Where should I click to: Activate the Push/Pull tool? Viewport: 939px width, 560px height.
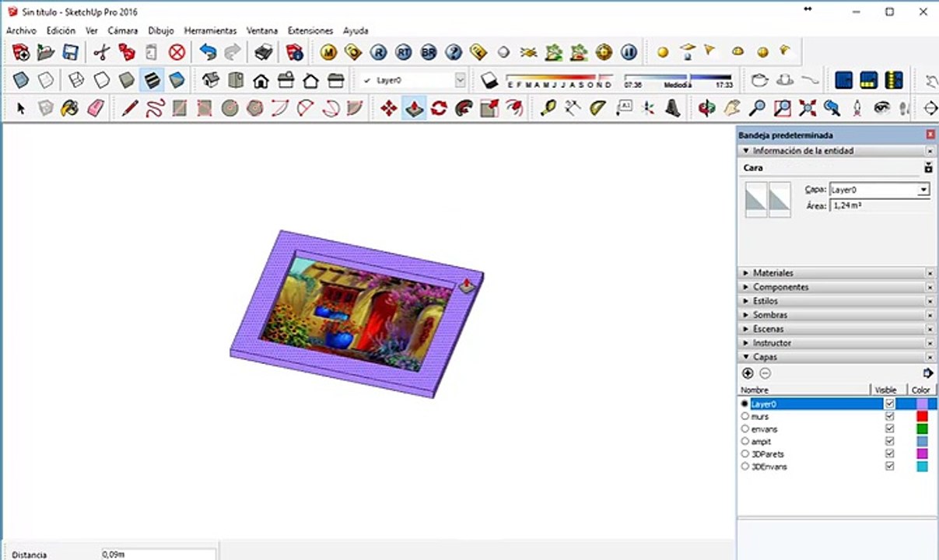coord(415,109)
